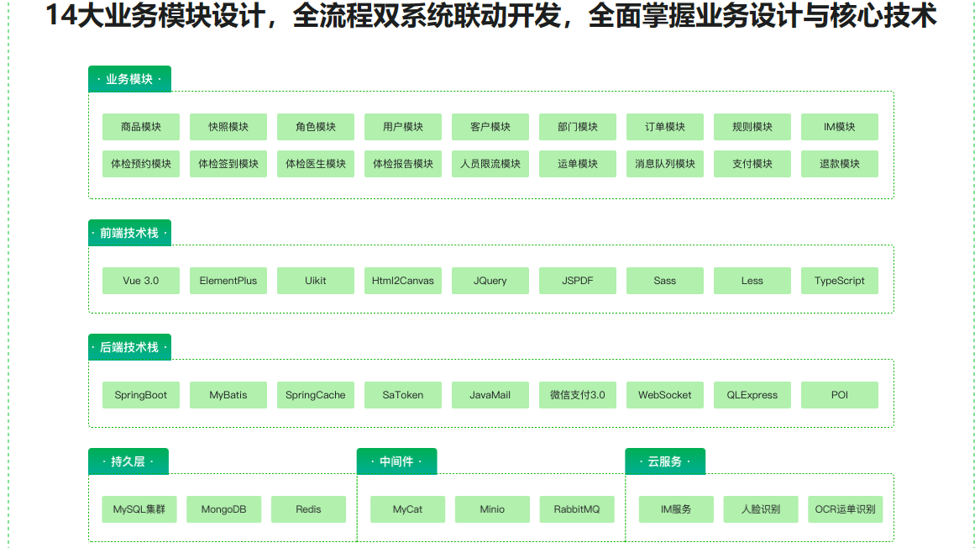The height and width of the screenshot is (548, 980).
Task: Click the MyCat tag
Action: tap(407, 510)
